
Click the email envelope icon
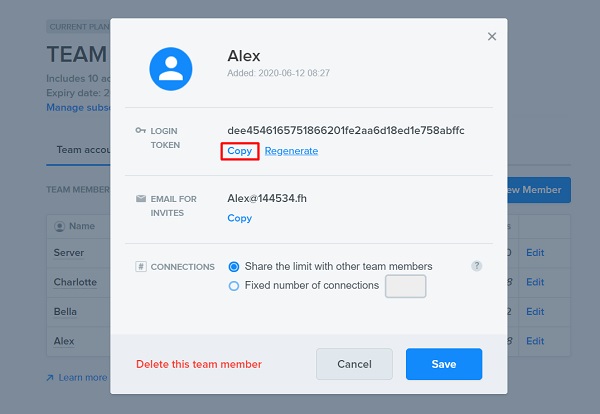click(x=141, y=198)
